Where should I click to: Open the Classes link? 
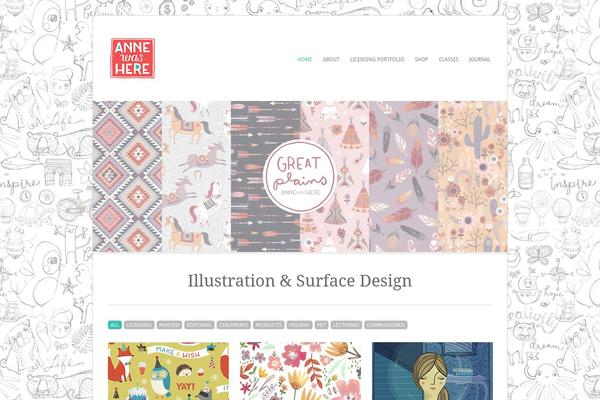(x=448, y=59)
